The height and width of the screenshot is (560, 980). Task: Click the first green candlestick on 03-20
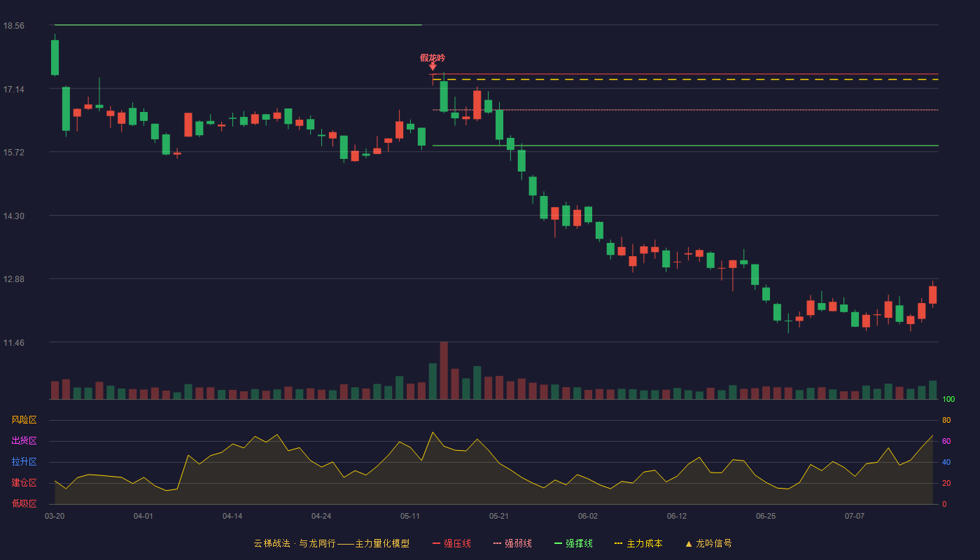(x=55, y=57)
